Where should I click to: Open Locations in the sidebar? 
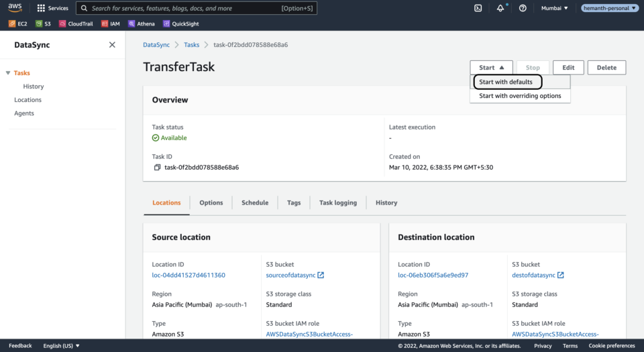(x=28, y=100)
